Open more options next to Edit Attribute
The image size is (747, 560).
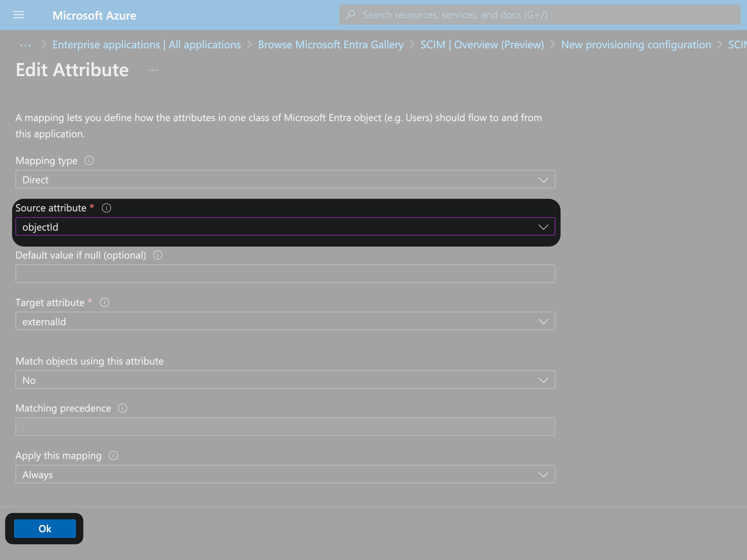coord(153,70)
